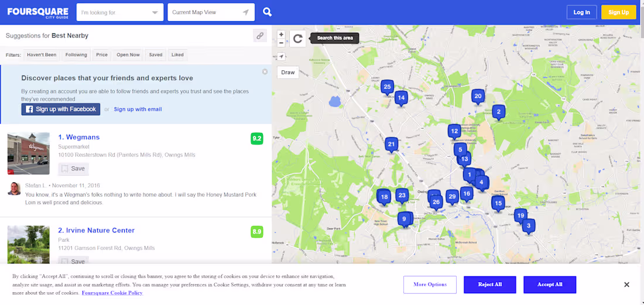644x305 pixels.
Task: Click the yellow Sign Up button
Action: tap(619, 12)
